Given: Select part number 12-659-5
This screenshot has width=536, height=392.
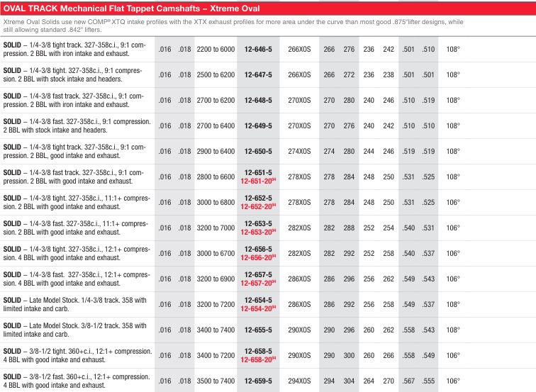Looking at the screenshot, I should 258,381.
